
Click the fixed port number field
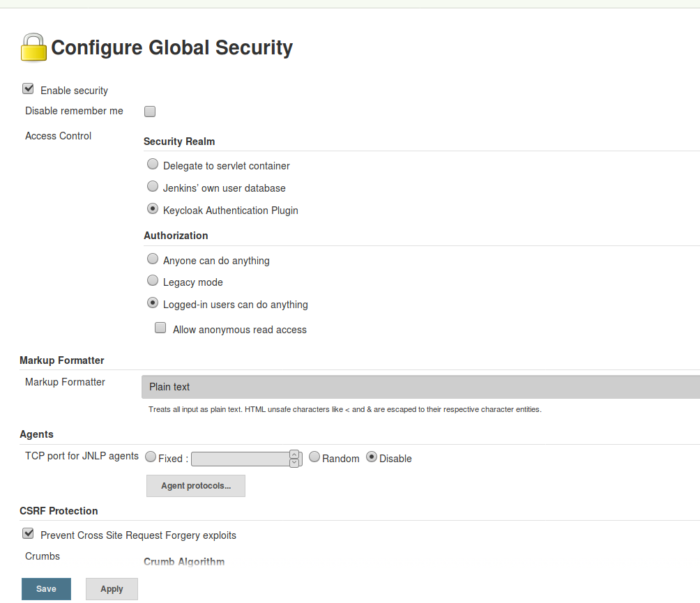[240, 459]
